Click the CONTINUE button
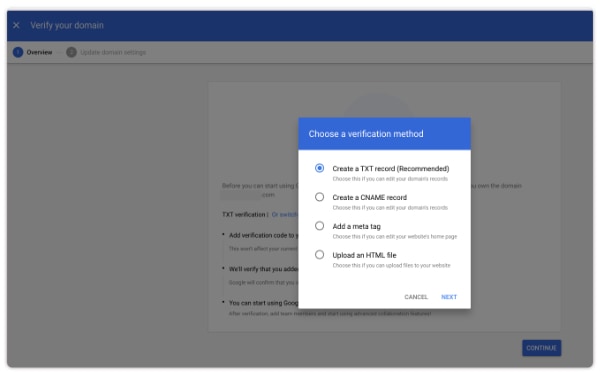Image resolution: width=600 pixels, height=375 pixels. 541,348
